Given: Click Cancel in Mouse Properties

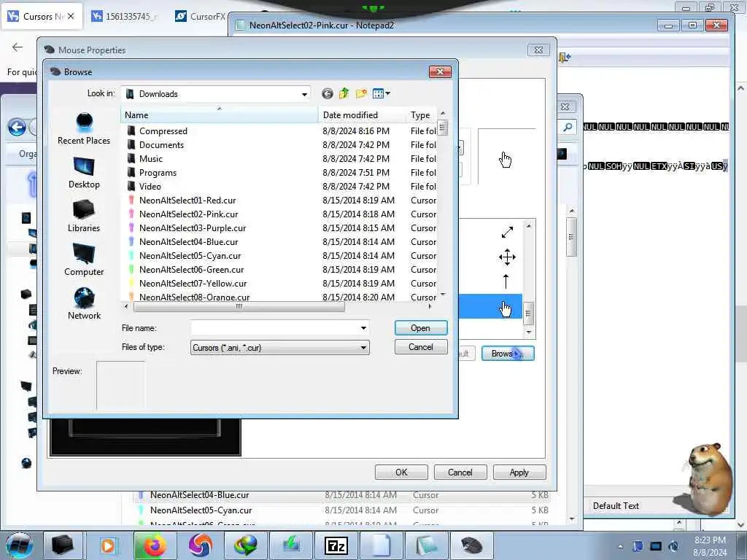Looking at the screenshot, I should (460, 472).
